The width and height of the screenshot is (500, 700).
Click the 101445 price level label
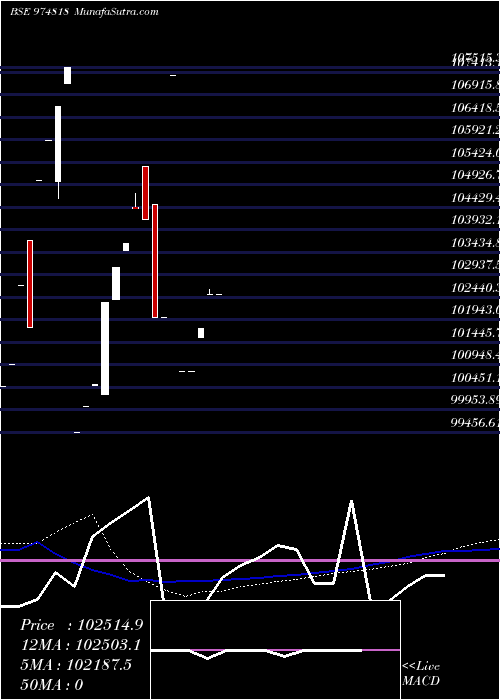coord(475,332)
